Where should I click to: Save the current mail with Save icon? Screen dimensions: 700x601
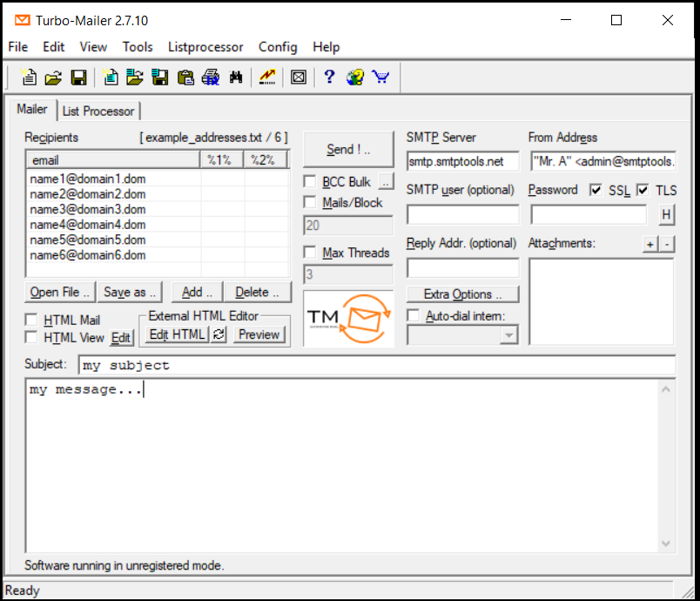[79, 78]
